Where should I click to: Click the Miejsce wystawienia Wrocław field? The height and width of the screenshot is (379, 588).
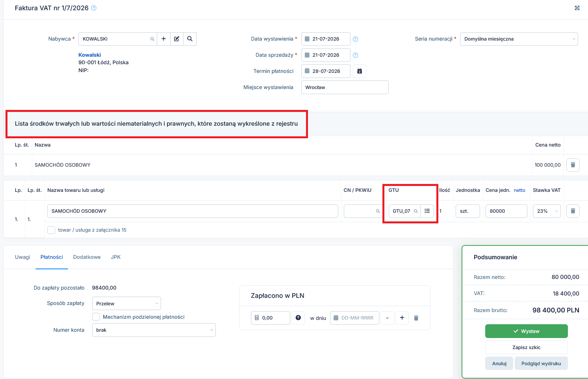[x=345, y=87]
